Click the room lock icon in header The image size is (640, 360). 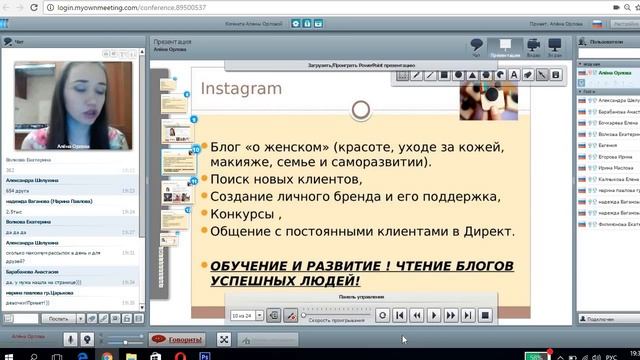(x=307, y=24)
